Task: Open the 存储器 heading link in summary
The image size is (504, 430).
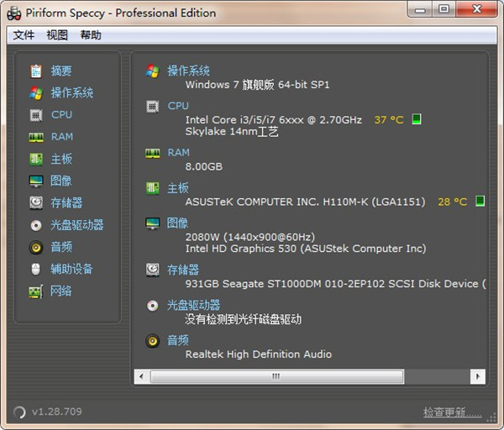Action: (183, 270)
